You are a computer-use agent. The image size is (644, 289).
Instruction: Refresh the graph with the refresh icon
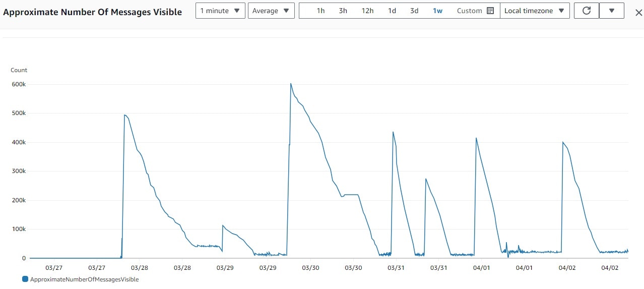(587, 11)
